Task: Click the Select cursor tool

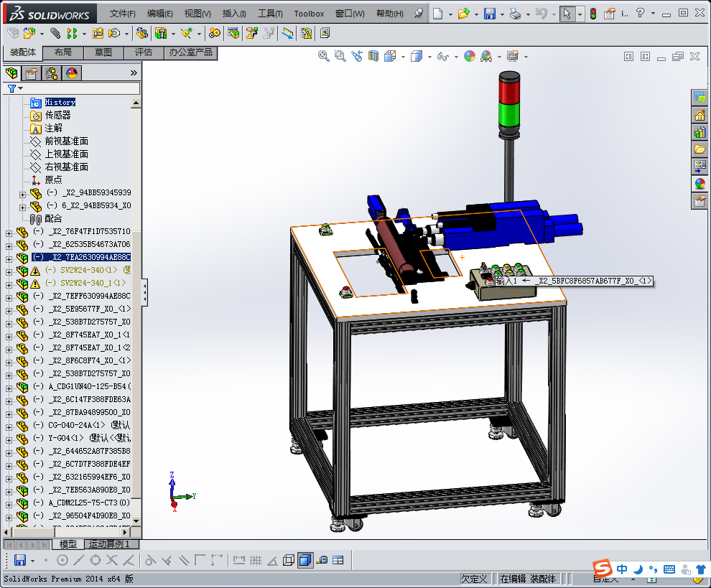Action: click(x=567, y=14)
